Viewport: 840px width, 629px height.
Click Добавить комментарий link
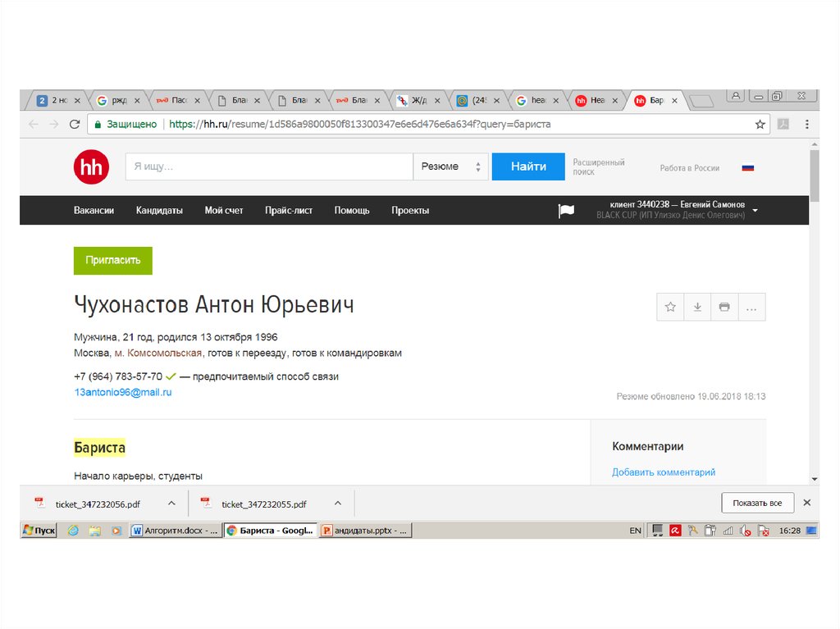coord(664,472)
